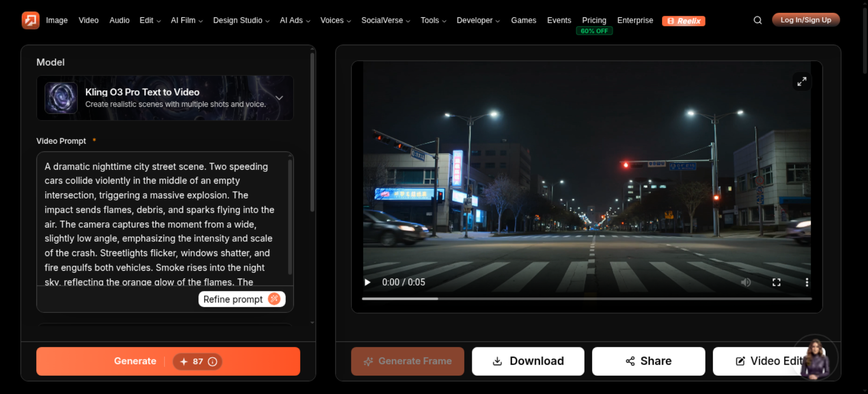This screenshot has width=868, height=394.
Task: Expand the AI Ads menu
Action: coord(295,20)
